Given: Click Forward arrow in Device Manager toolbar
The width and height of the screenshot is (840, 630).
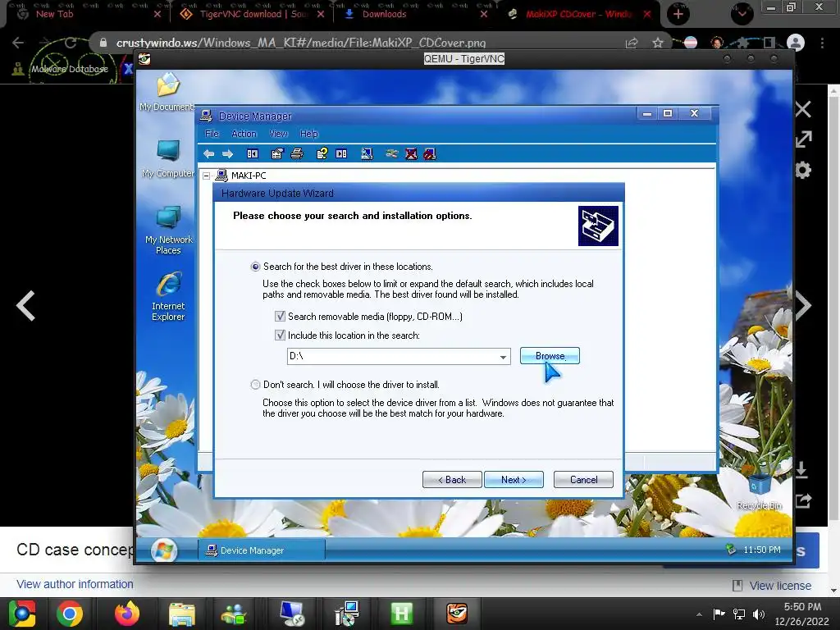Looking at the screenshot, I should (x=228, y=154).
